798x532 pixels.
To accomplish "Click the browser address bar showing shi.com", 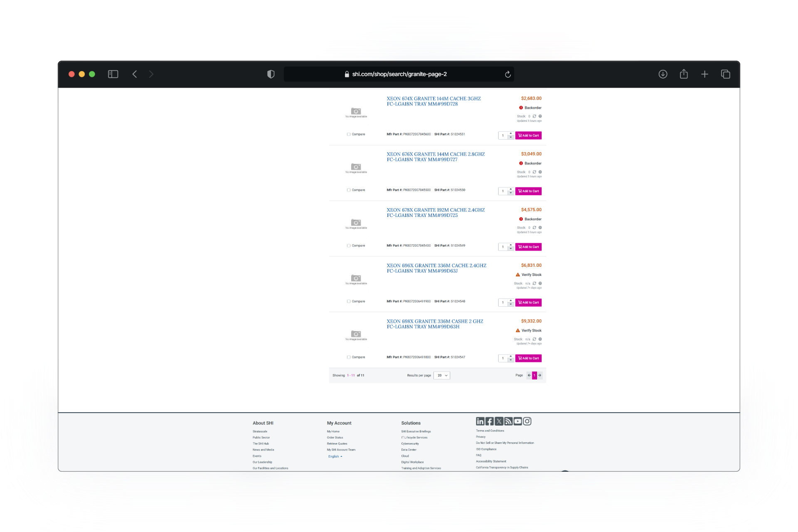I will click(x=399, y=74).
